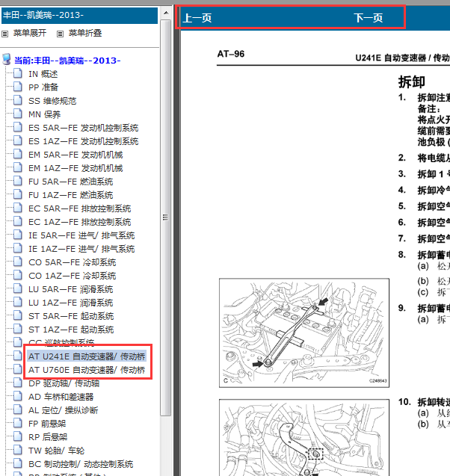Click page icon beside FU 1AZ—FE 燃油系统

18,194
